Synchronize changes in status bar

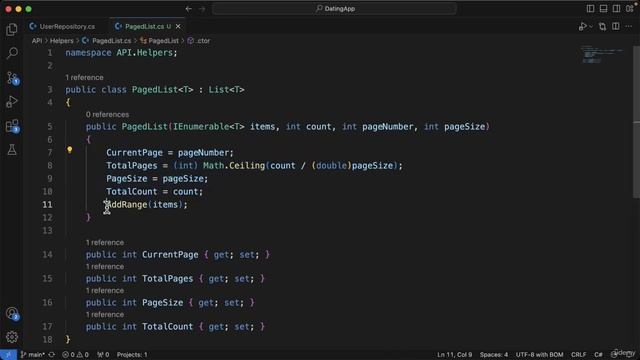(x=52, y=355)
